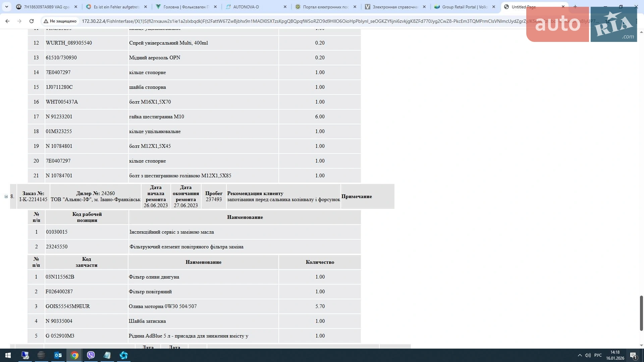The height and width of the screenshot is (362, 644).
Task: Open the tab search dropdown arrow
Action: (x=6, y=7)
